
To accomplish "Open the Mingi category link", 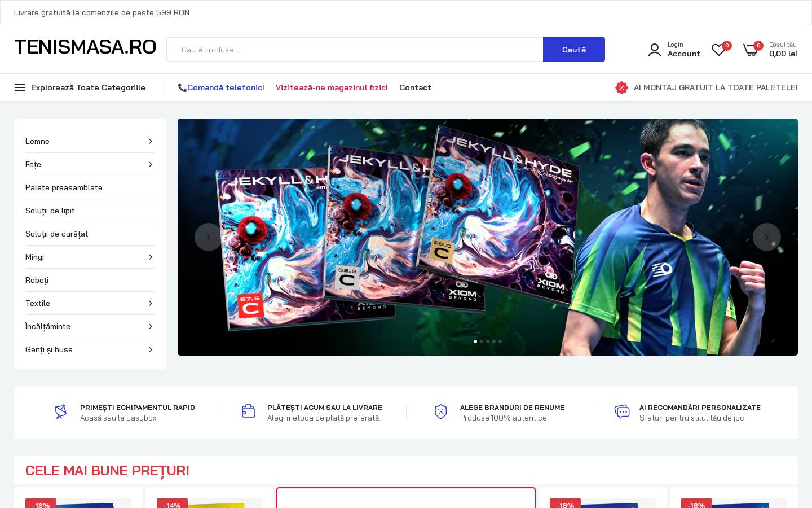I will point(34,257).
